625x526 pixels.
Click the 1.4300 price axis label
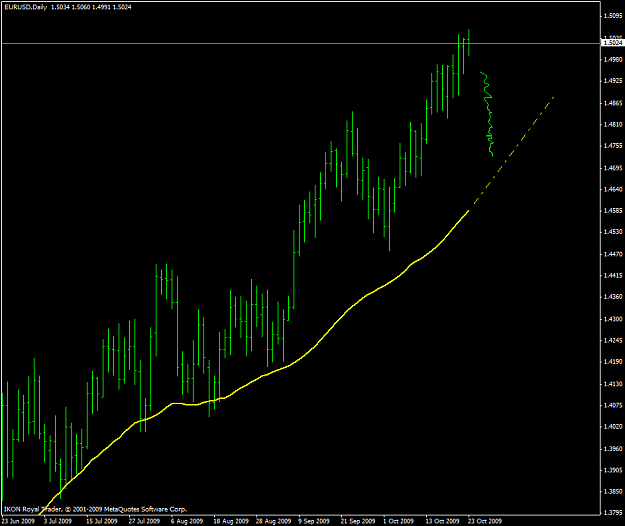click(x=613, y=319)
